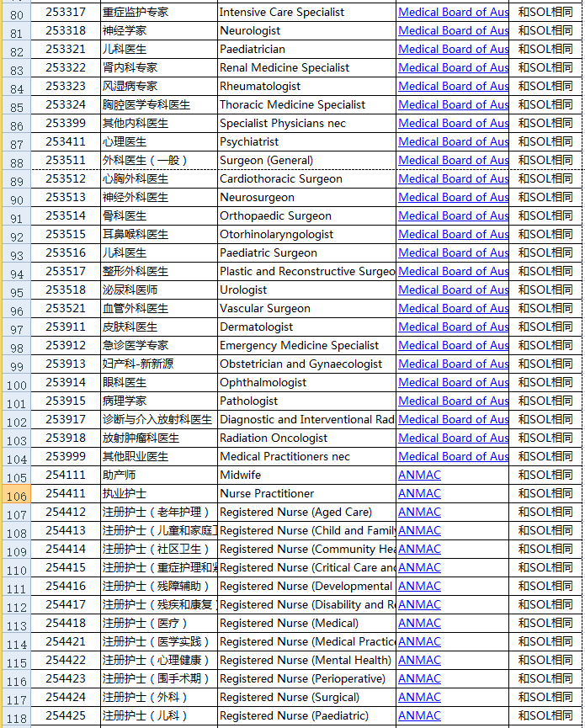The height and width of the screenshot is (728, 585).
Task: Open ANMAC link for Registered Nurse (Surgical)
Action: (419, 697)
